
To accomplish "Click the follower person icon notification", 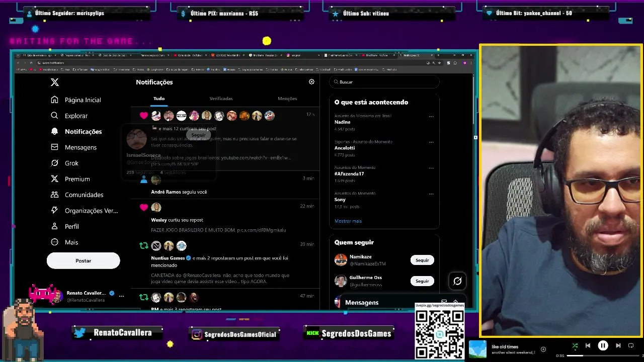I will [x=144, y=180].
